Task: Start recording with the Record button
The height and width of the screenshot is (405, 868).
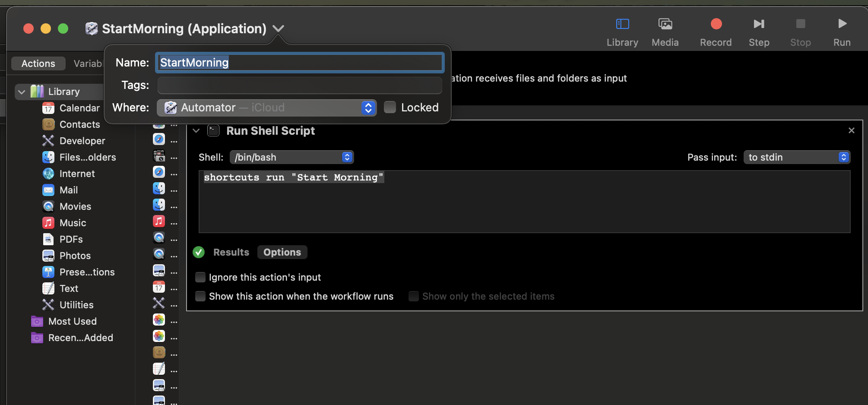Action: click(716, 24)
